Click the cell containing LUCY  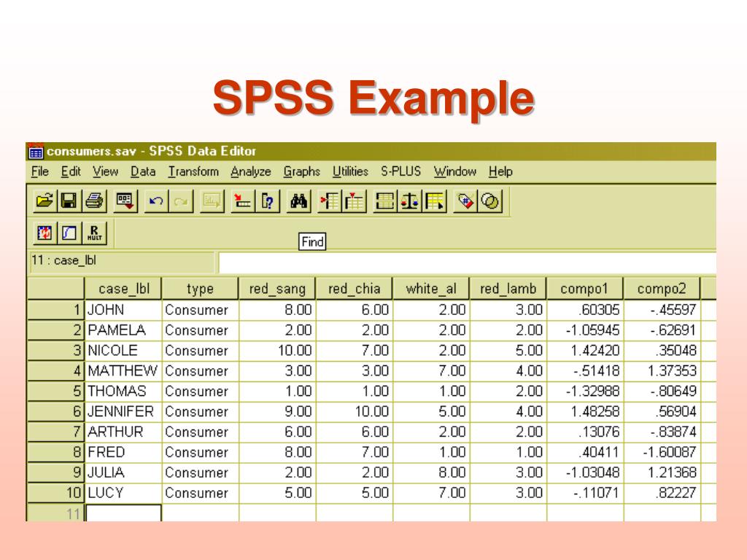tap(123, 492)
